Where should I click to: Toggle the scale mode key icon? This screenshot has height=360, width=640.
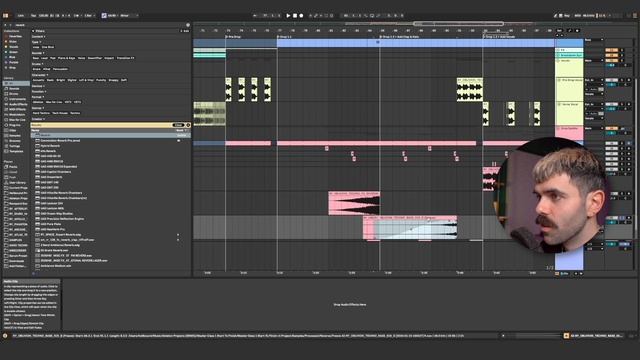[x=104, y=16]
